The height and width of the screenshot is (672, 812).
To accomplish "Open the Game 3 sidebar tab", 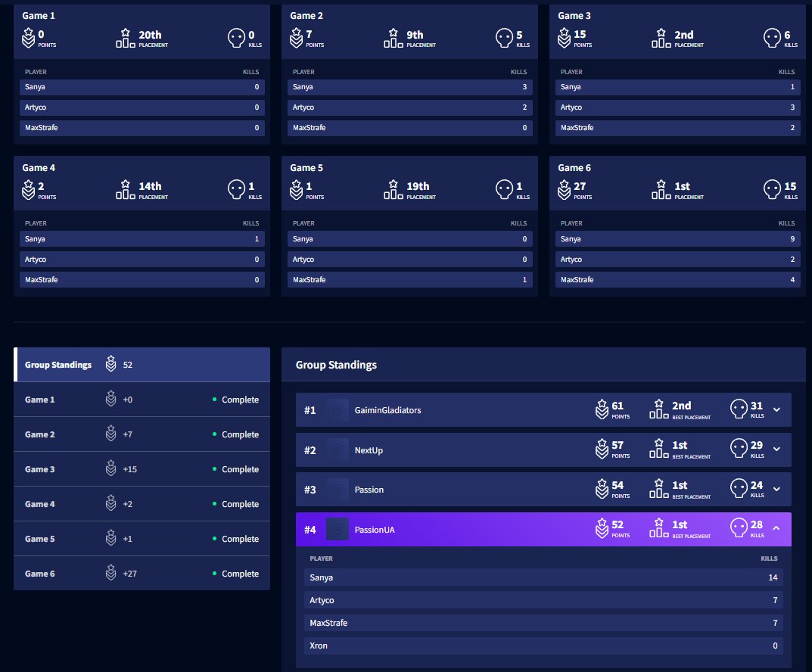I will point(142,469).
